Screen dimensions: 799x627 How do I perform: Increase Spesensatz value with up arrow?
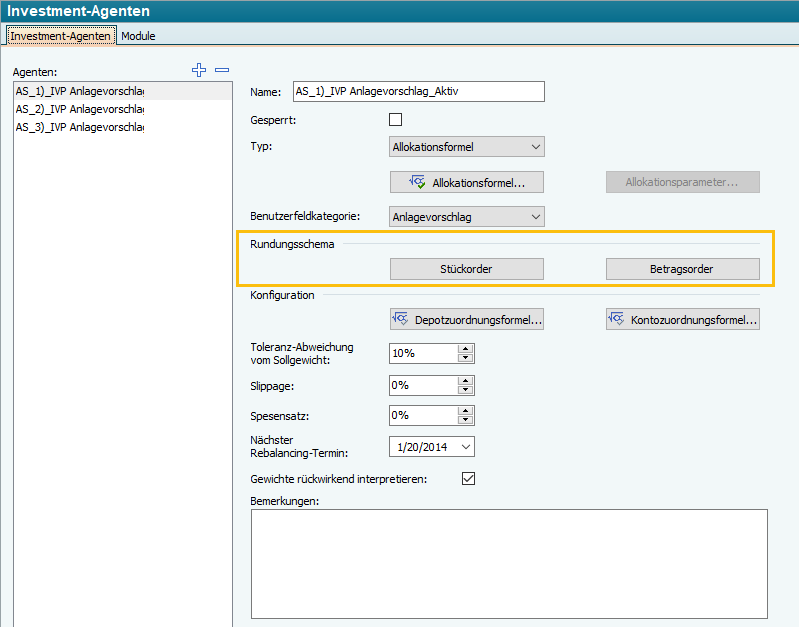point(465,411)
